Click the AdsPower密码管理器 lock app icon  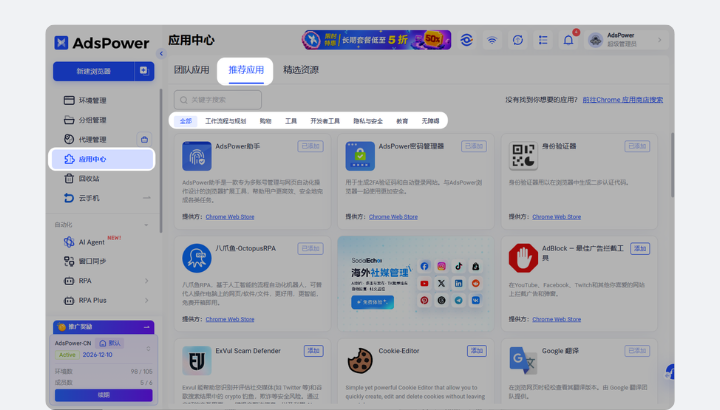click(x=360, y=156)
